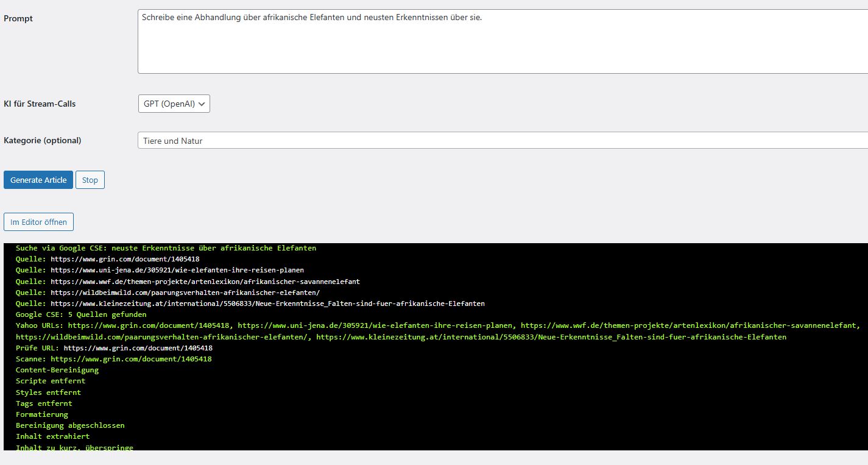Click the grin.com URL after Scanne
868x465 pixels.
[131, 360]
